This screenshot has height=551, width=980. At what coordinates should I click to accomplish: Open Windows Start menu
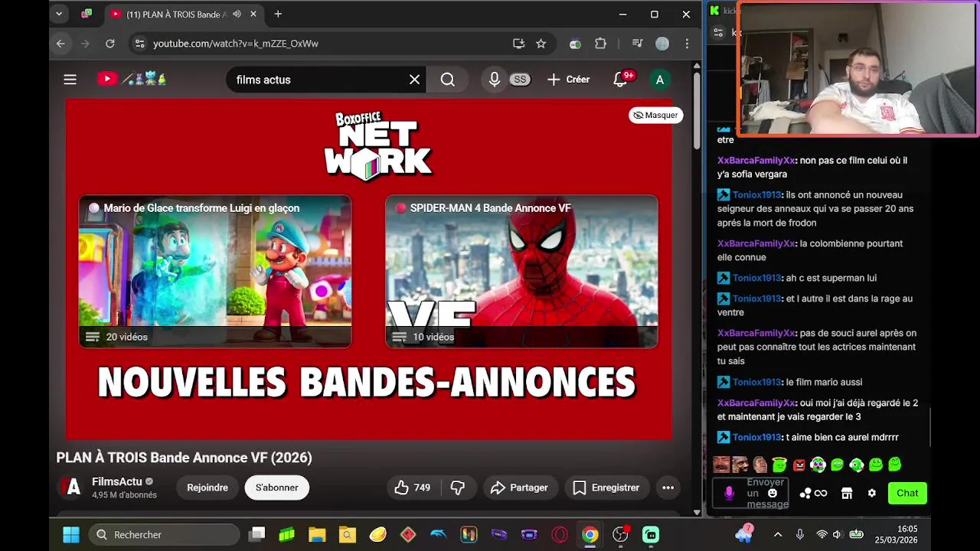70,534
